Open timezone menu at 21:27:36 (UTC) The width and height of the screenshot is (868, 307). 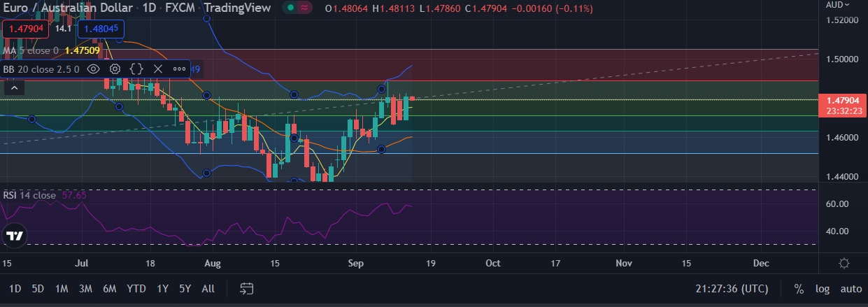click(x=732, y=288)
